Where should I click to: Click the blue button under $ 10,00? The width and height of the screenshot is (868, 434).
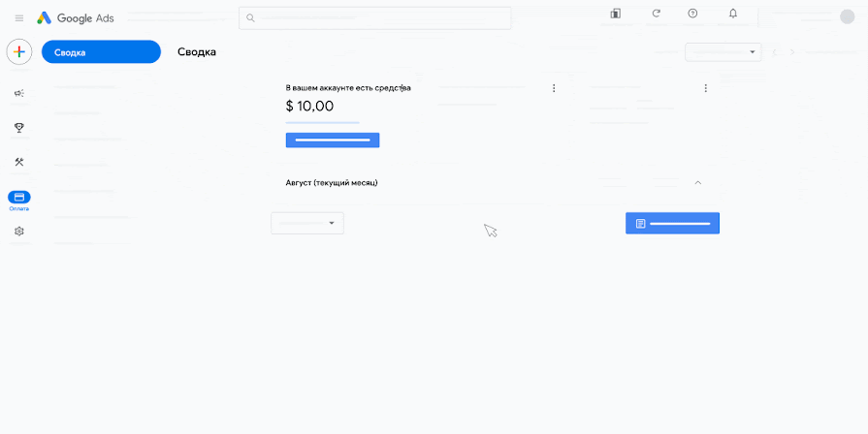333,140
